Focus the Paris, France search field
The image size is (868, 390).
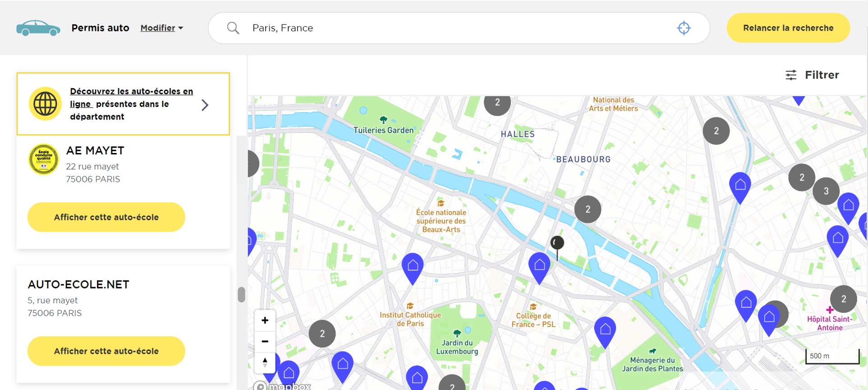click(459, 28)
